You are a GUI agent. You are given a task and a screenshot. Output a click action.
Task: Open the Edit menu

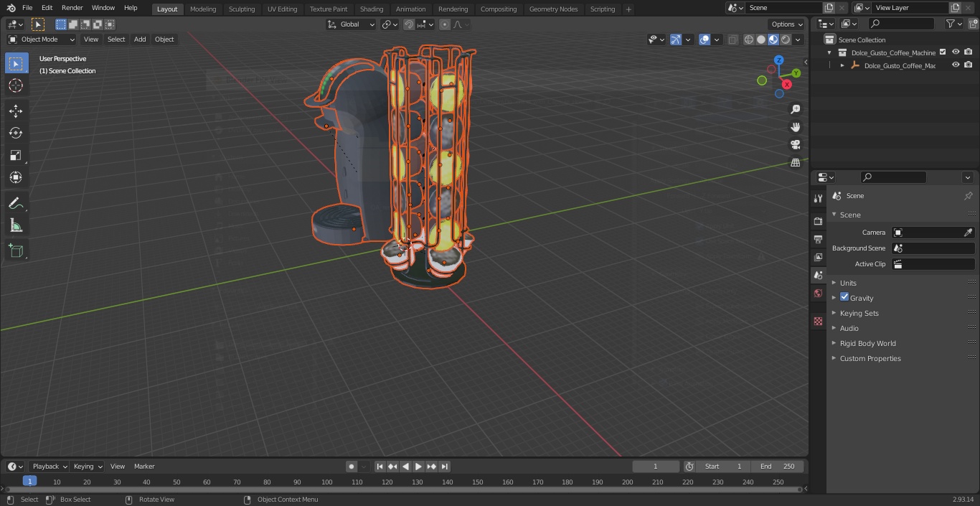(47, 8)
